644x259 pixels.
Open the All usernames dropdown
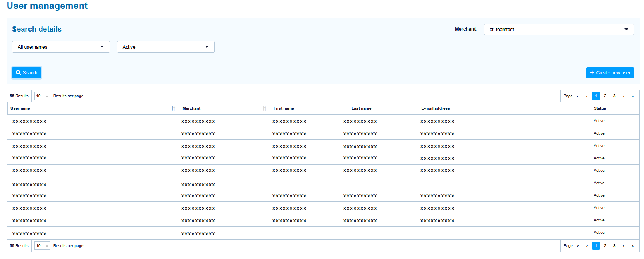[61, 47]
